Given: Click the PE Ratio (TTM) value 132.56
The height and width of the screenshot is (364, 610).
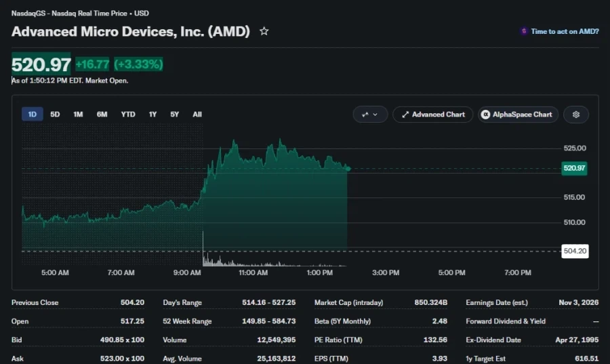Looking at the screenshot, I should coord(435,340).
